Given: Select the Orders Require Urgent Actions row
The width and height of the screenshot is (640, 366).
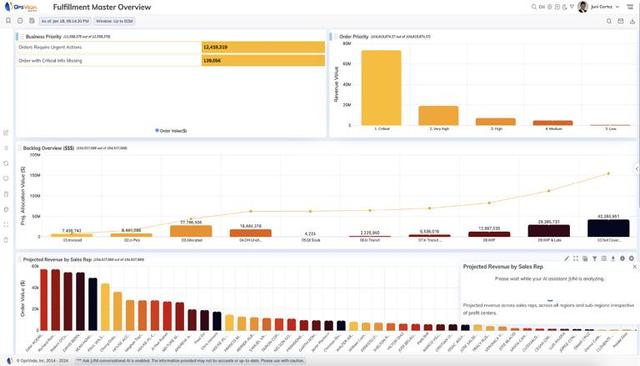Looking at the screenshot, I should [x=171, y=47].
